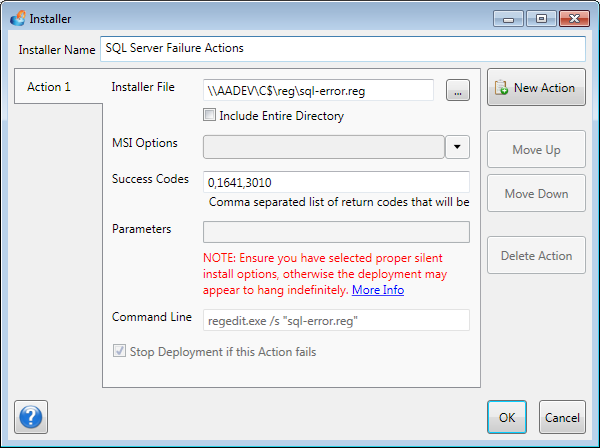Click the Installer File path field

[x=318, y=91]
